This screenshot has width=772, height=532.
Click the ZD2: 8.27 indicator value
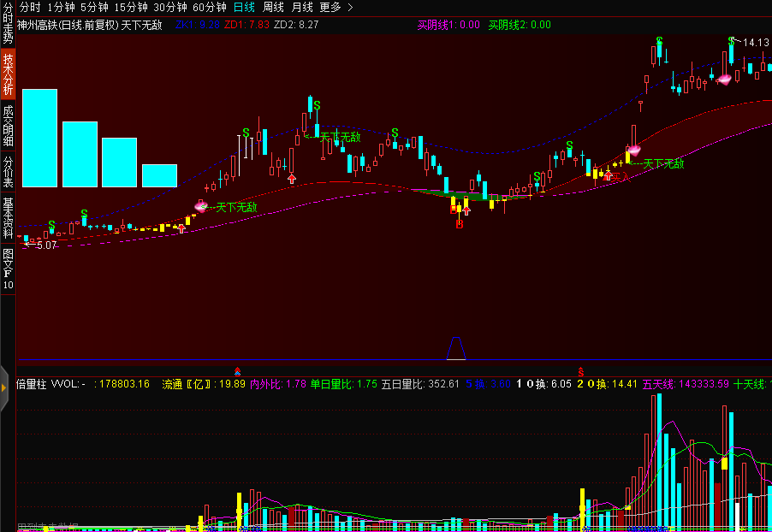(x=296, y=25)
